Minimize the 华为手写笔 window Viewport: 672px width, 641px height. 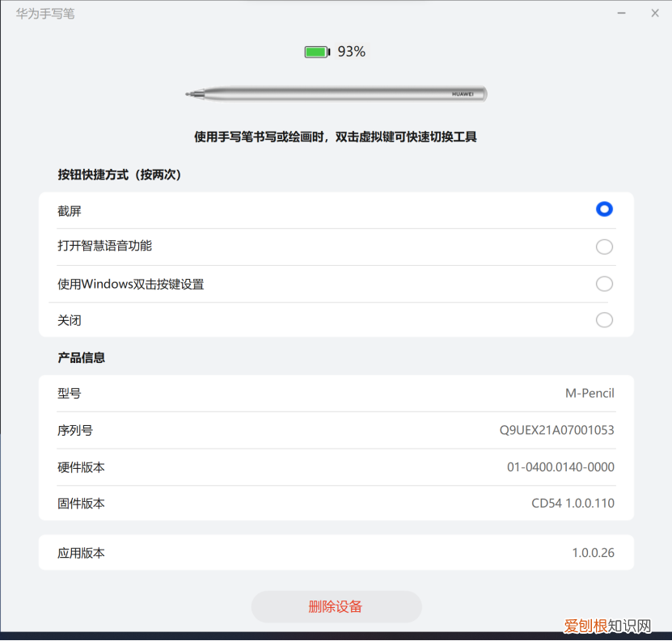point(621,13)
